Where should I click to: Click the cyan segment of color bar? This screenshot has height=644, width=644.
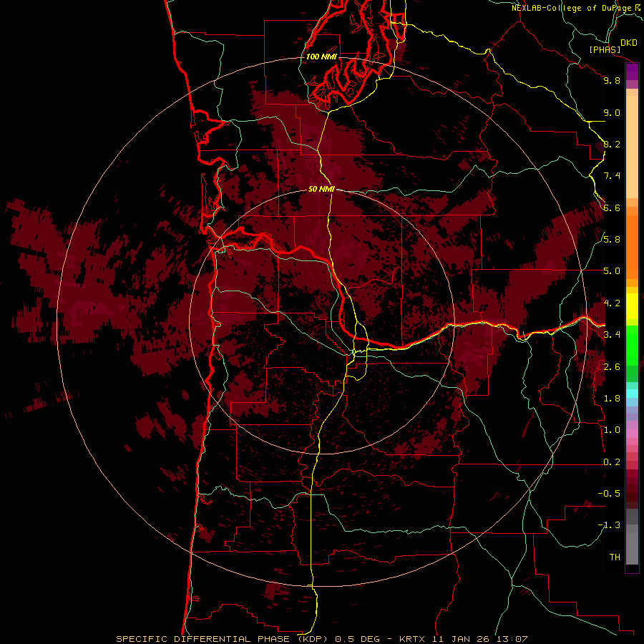tap(632, 394)
